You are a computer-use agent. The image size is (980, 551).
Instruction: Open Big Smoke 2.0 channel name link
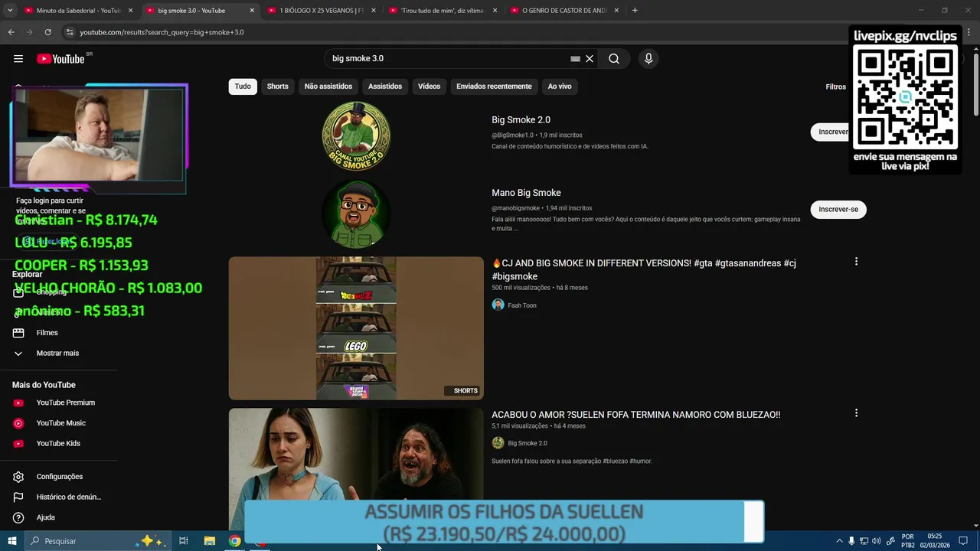[x=521, y=120]
